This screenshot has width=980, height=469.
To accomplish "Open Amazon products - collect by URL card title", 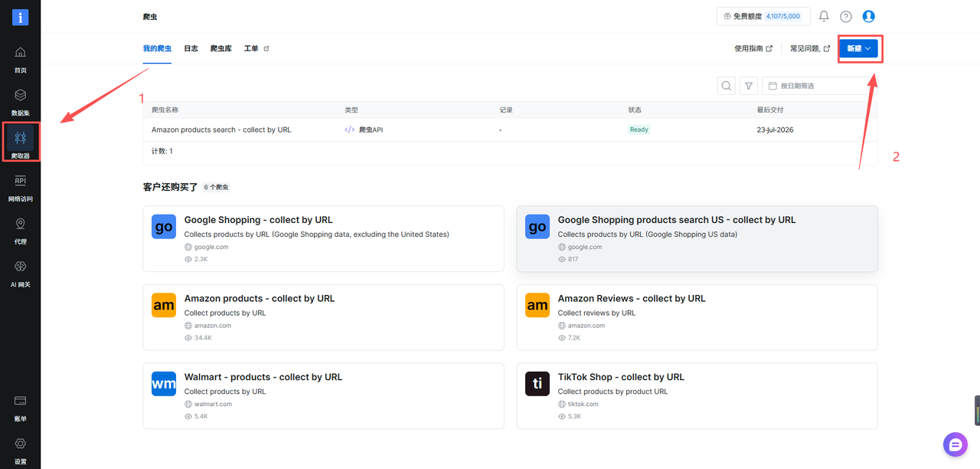I will tap(260, 298).
